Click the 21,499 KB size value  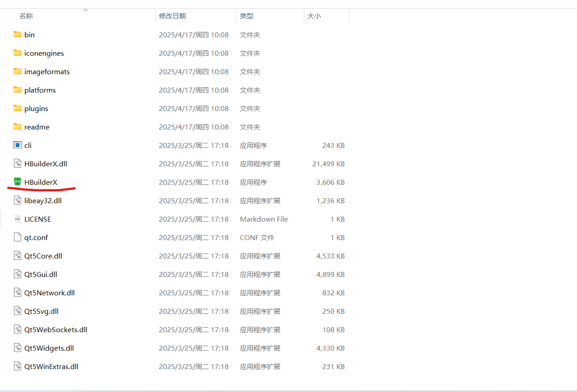pos(329,164)
